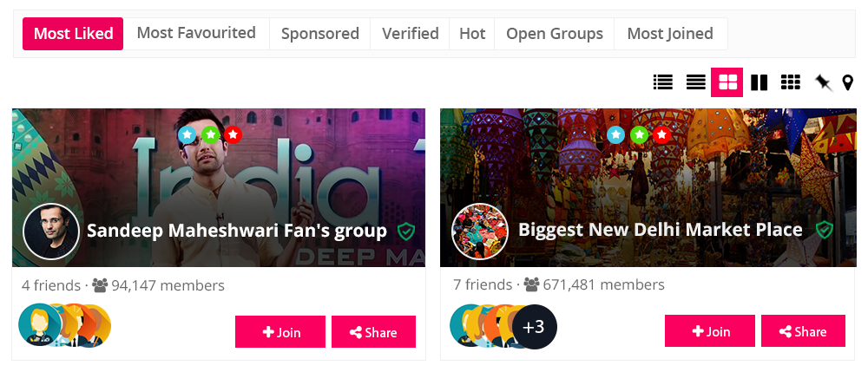Open Biggest New Delhi Market Place profile photo
Screen dimensions: 868x372
[x=480, y=231]
